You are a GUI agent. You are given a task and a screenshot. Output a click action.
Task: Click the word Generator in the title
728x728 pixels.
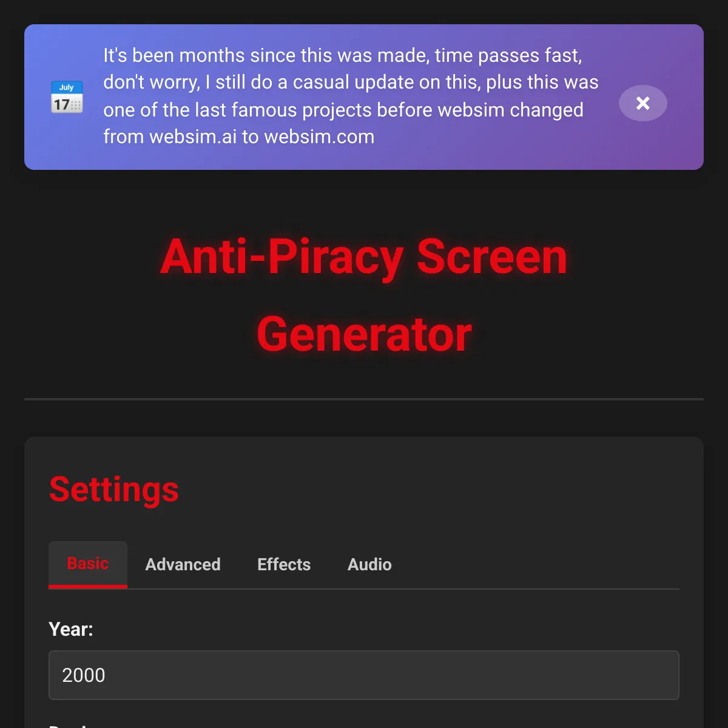(x=364, y=334)
